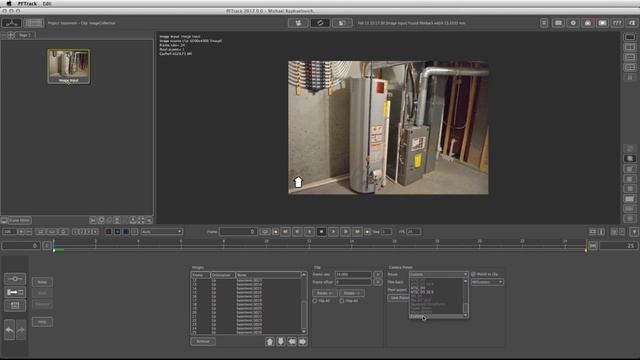This screenshot has height=360, width=640.
Task: Click the stop playback button
Action: click(321, 231)
